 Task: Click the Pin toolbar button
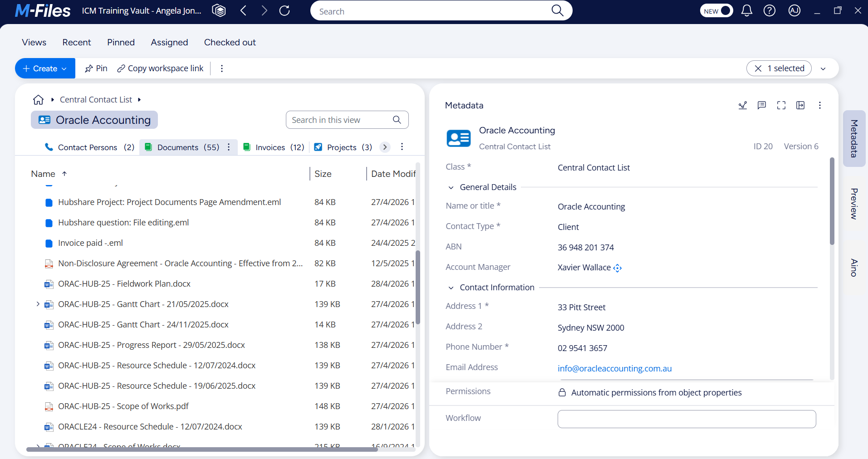[96, 68]
